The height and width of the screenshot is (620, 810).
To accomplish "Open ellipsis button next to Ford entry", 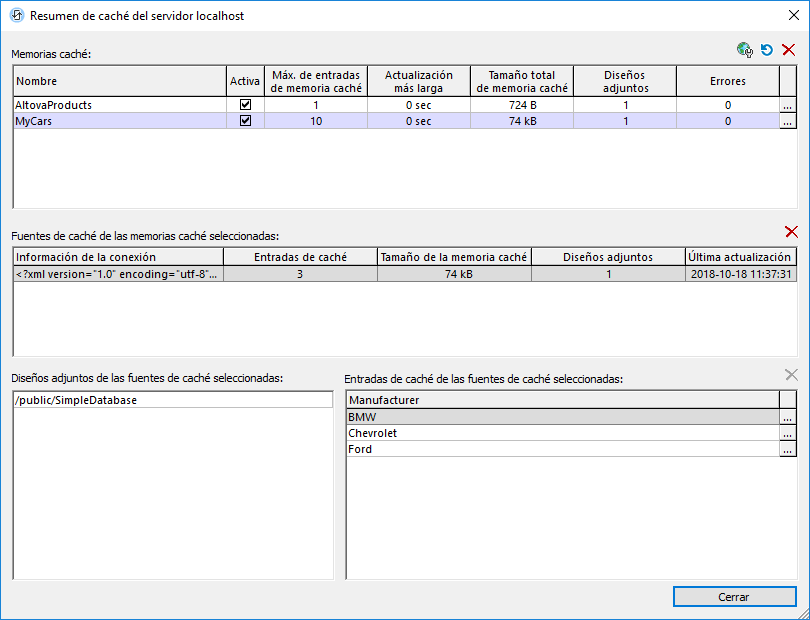I will [787, 450].
